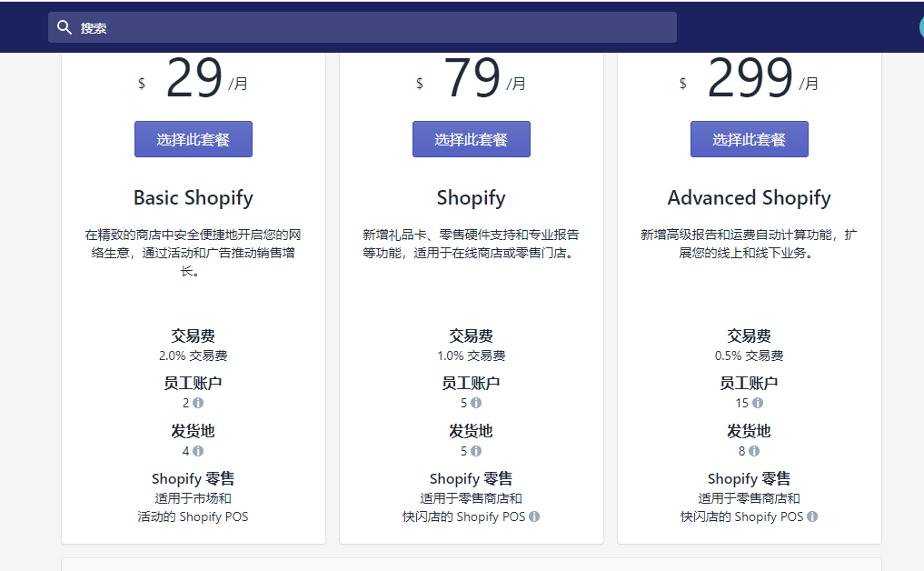This screenshot has width=924, height=571.
Task: Click the Basic Shopify plan title
Action: (194, 198)
